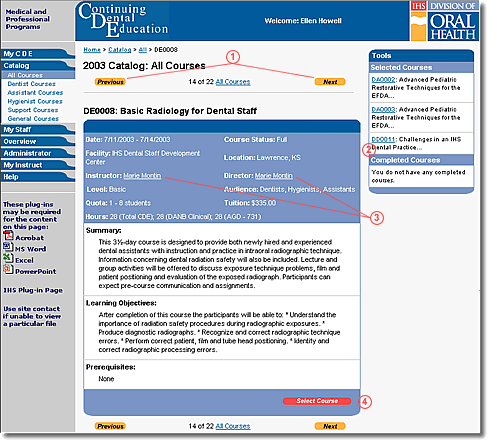
Task: Open the My Instruct menu
Action: pyautogui.click(x=38, y=165)
